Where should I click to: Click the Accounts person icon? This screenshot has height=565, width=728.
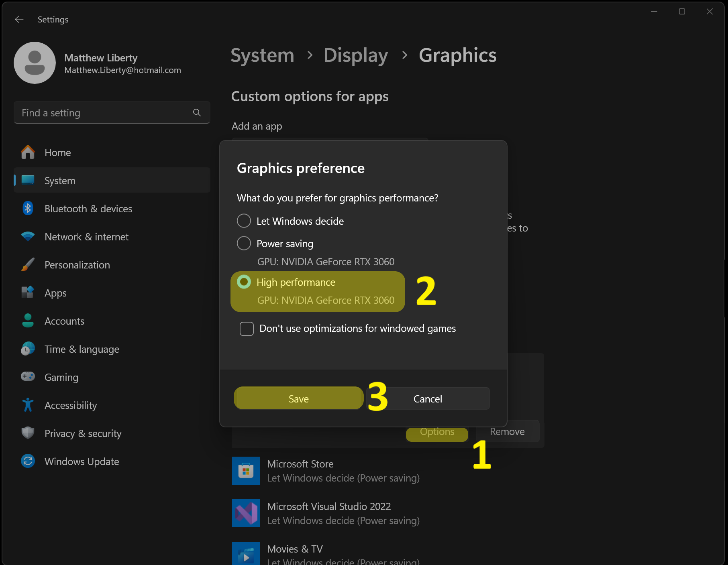pos(28,321)
